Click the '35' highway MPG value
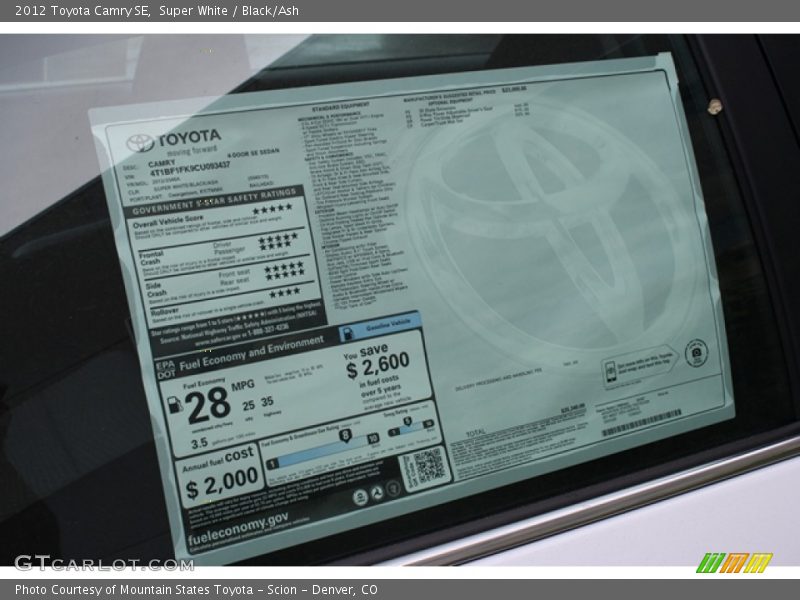800x600 pixels. click(267, 402)
